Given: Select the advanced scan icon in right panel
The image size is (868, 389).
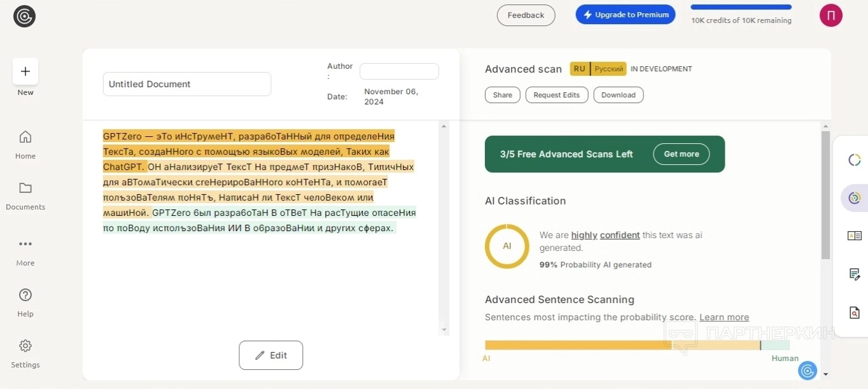Looking at the screenshot, I should pyautogui.click(x=854, y=198).
